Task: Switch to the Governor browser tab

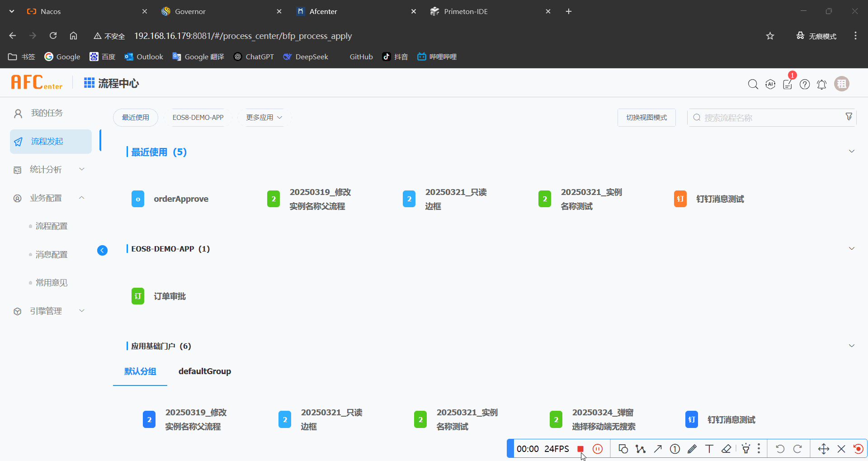Action: tap(190, 11)
